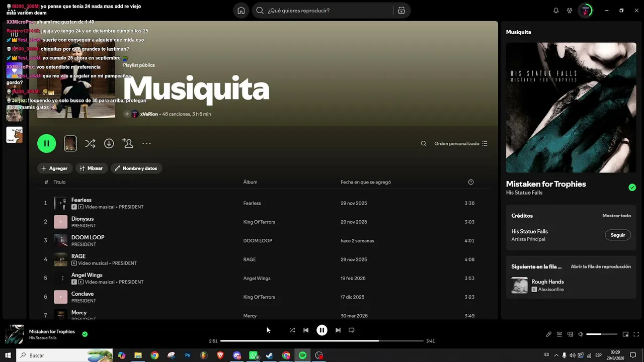Open the Alexisonfire artist link in queue
Screen dimensions: 644x362
tap(550, 290)
